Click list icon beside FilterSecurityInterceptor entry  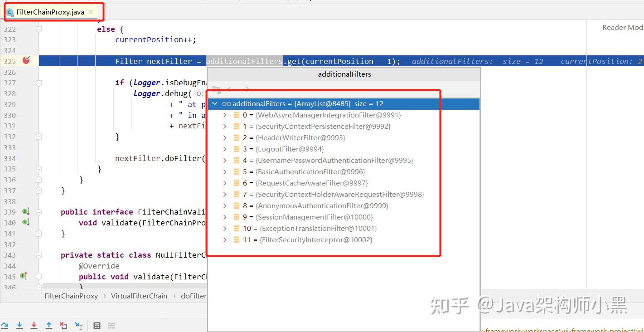(x=236, y=240)
